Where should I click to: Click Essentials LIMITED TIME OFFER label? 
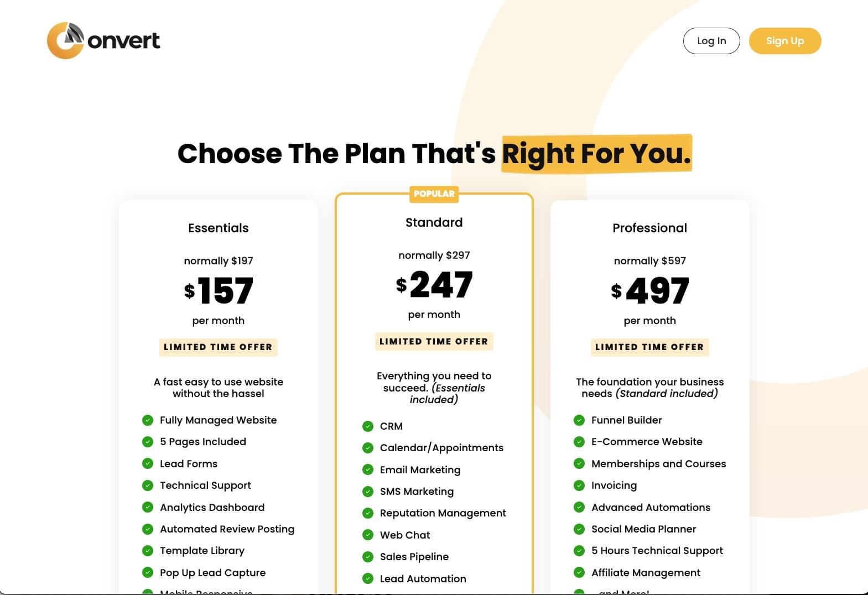(x=219, y=347)
